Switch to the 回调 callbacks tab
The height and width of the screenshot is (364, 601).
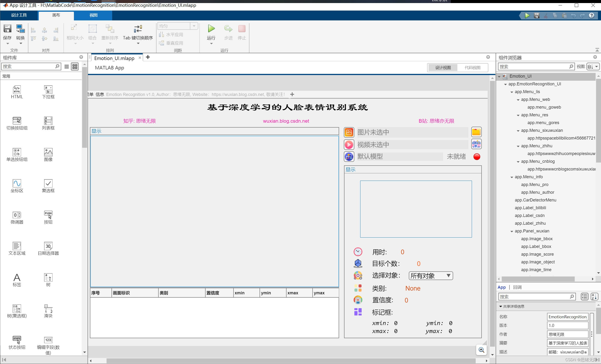click(517, 287)
